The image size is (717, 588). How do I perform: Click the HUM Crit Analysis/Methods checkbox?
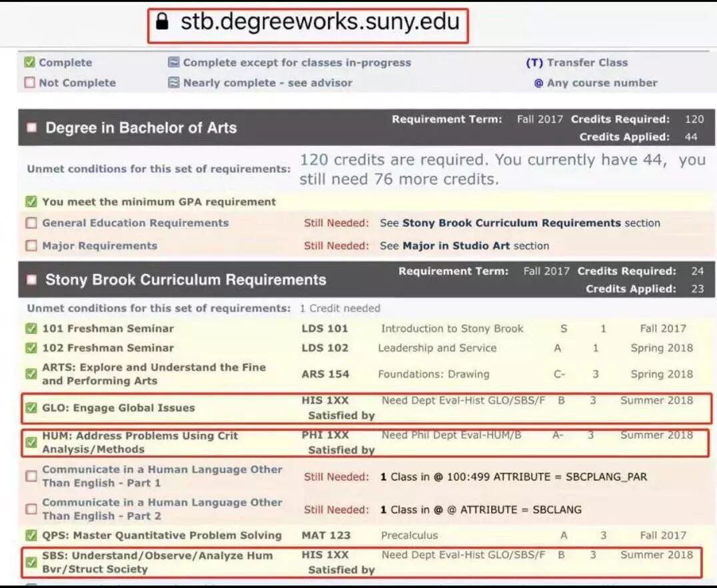click(31, 443)
